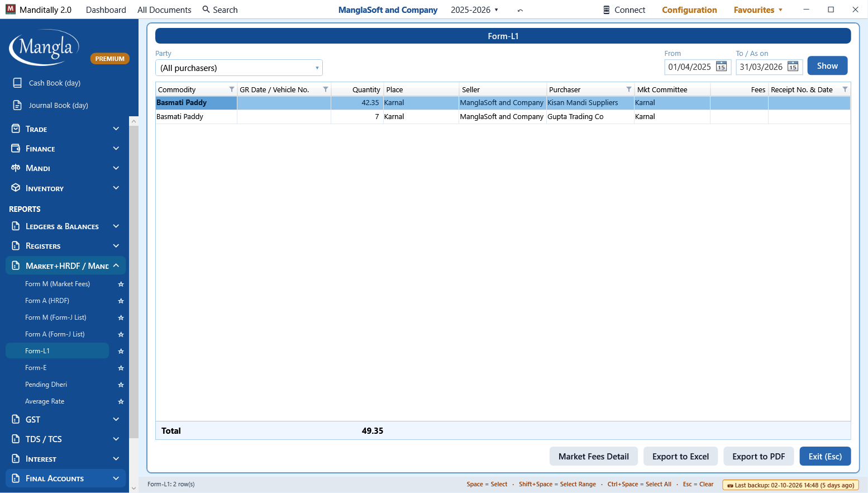
Task: Open the To date calendar picker
Action: pyautogui.click(x=793, y=67)
